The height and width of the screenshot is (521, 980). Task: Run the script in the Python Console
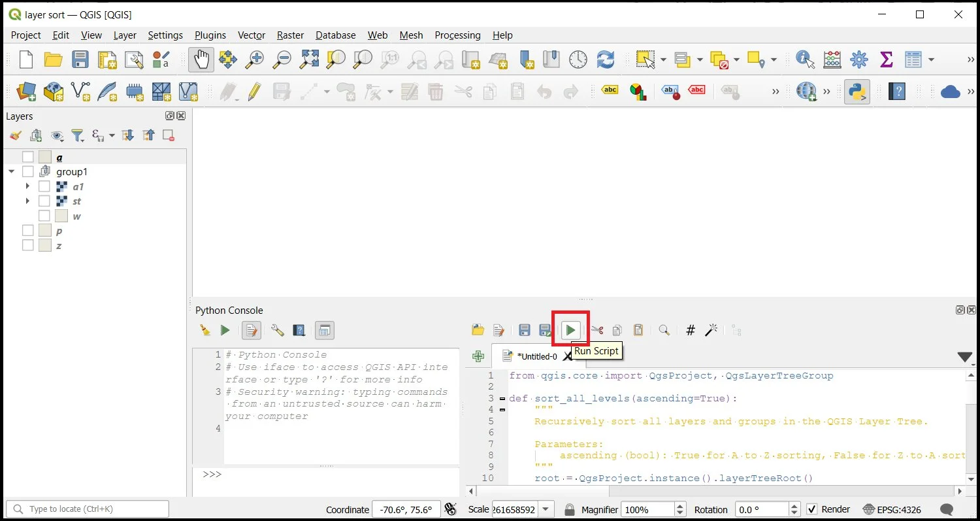pyautogui.click(x=570, y=330)
